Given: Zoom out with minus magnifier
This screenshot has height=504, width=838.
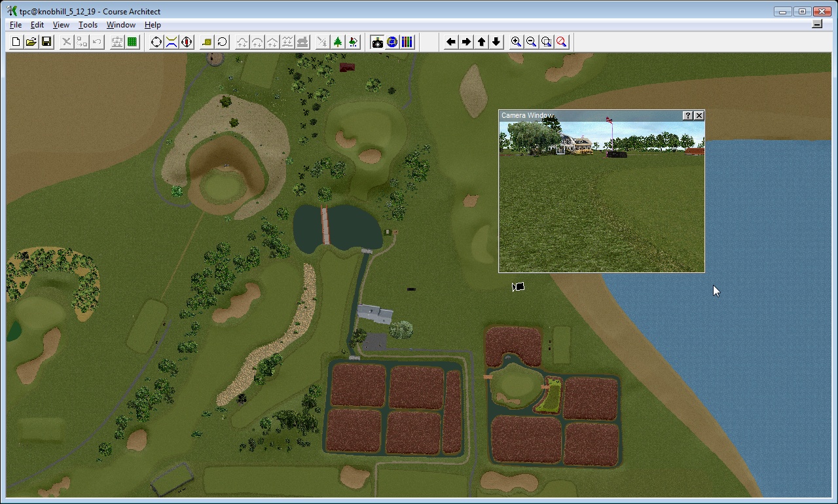Looking at the screenshot, I should 532,42.
